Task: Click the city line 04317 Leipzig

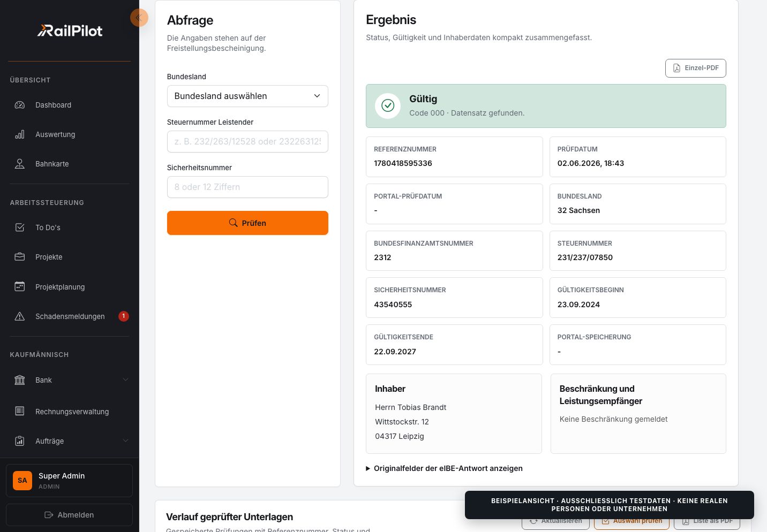Action: (400, 436)
